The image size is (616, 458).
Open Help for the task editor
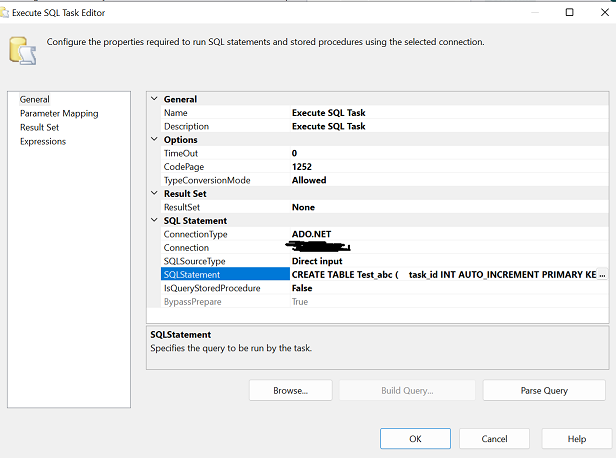[x=576, y=438]
